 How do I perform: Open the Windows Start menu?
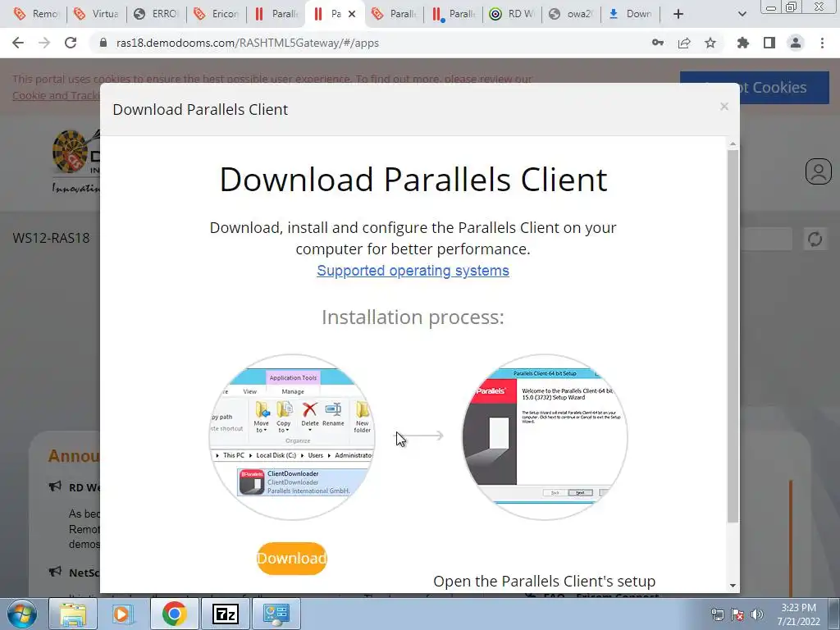pyautogui.click(x=21, y=614)
